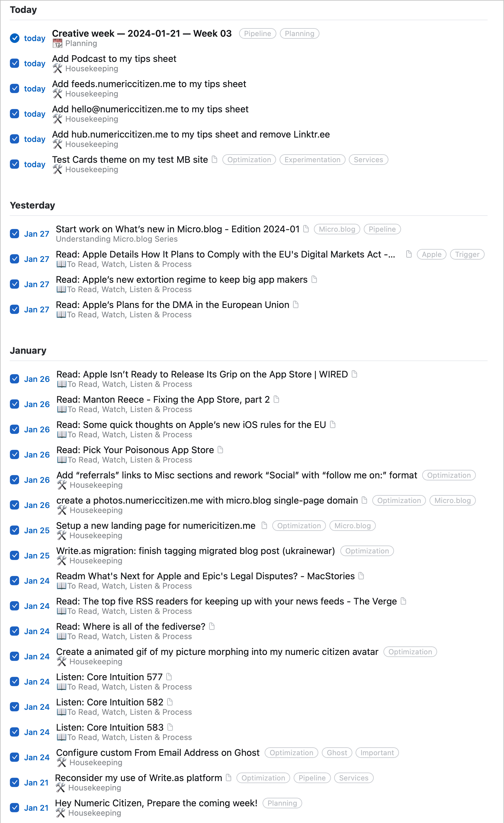Viewport: 504px width, 823px height.
Task: Open note icon on Core Intuition 582
Action: click(170, 702)
